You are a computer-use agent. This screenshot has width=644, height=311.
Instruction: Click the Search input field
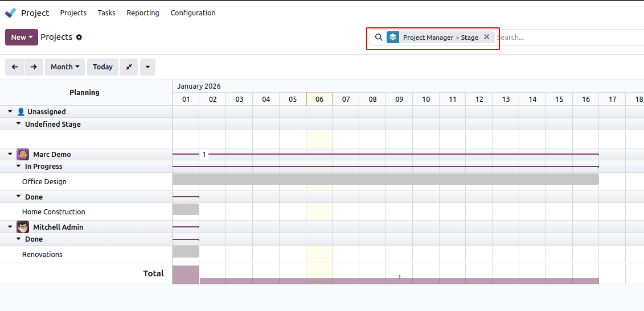click(569, 38)
